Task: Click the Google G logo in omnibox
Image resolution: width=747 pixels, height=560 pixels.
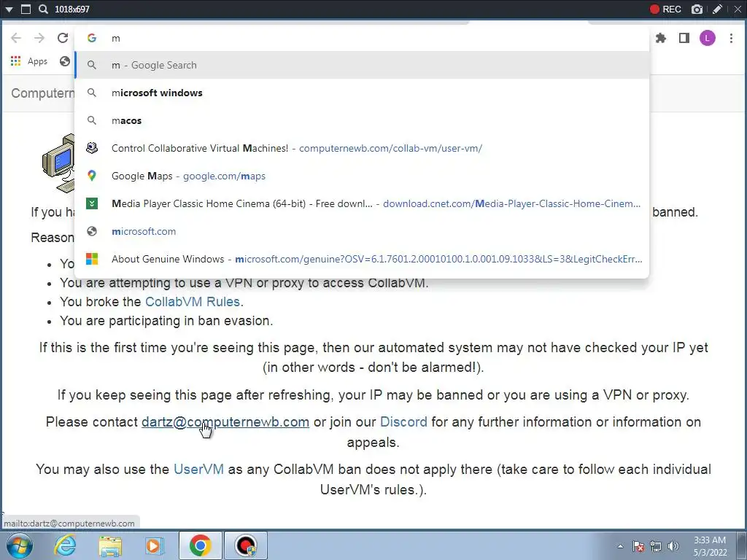Action: pos(92,38)
